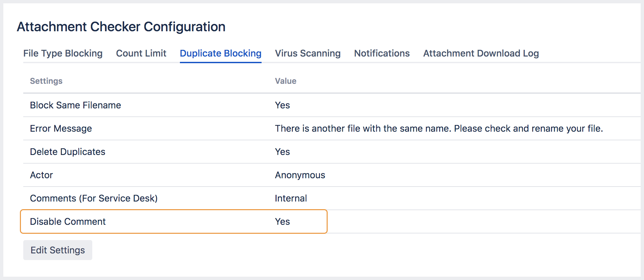Click the Yes value for Disable Comment
Screen dimensions: 644x280
point(282,221)
